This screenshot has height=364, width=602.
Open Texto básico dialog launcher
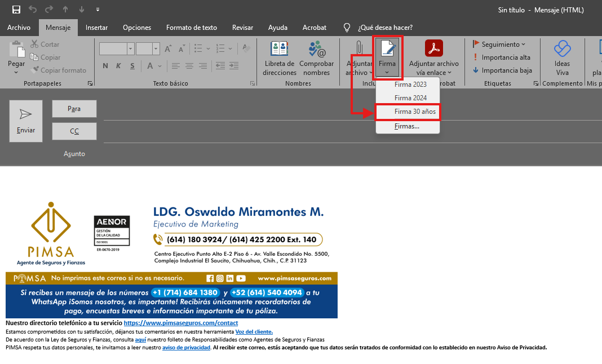coord(252,83)
